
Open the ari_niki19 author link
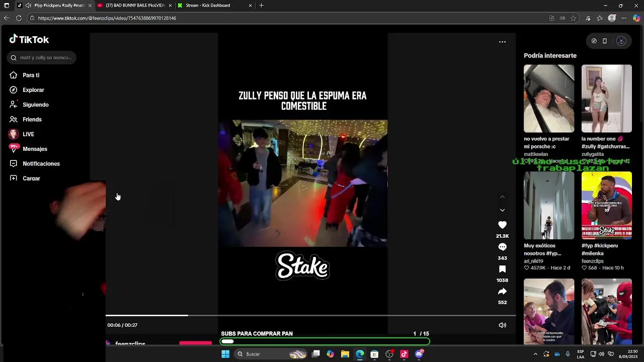[x=533, y=261]
